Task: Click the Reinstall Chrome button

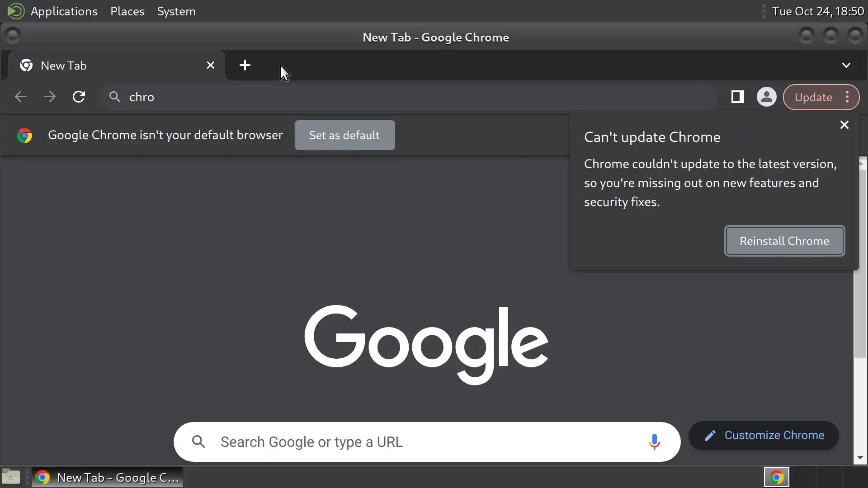Action: pos(784,241)
